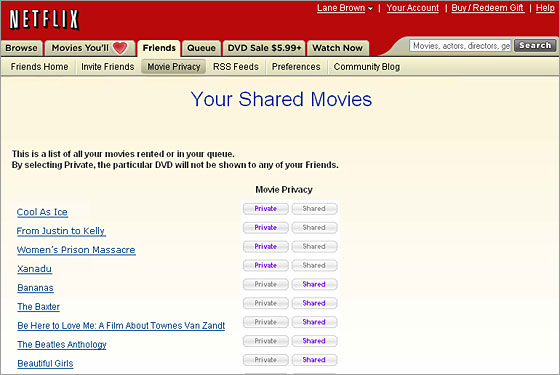The image size is (560, 375).
Task: Click the heart icon on Movies You'll tab
Action: (120, 48)
